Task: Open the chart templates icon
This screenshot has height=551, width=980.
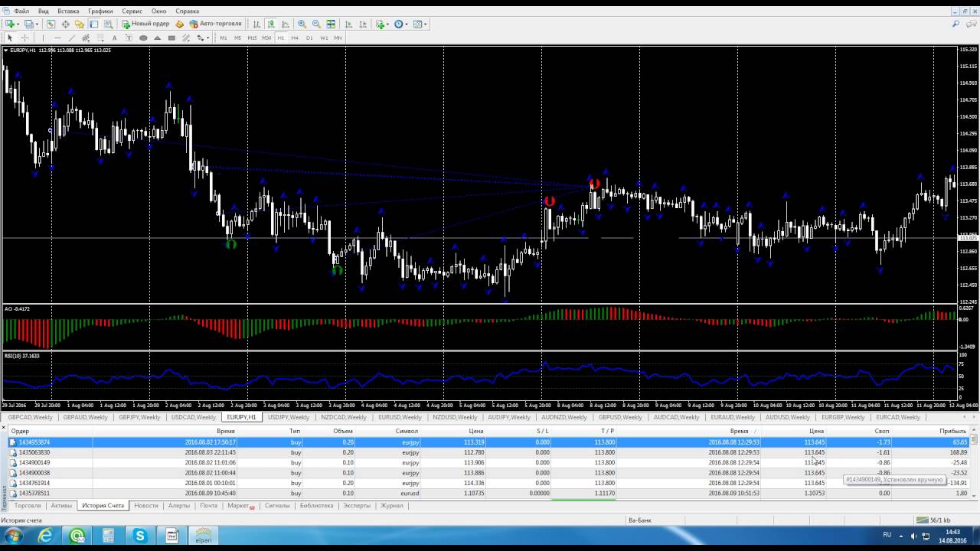Action: (x=419, y=24)
